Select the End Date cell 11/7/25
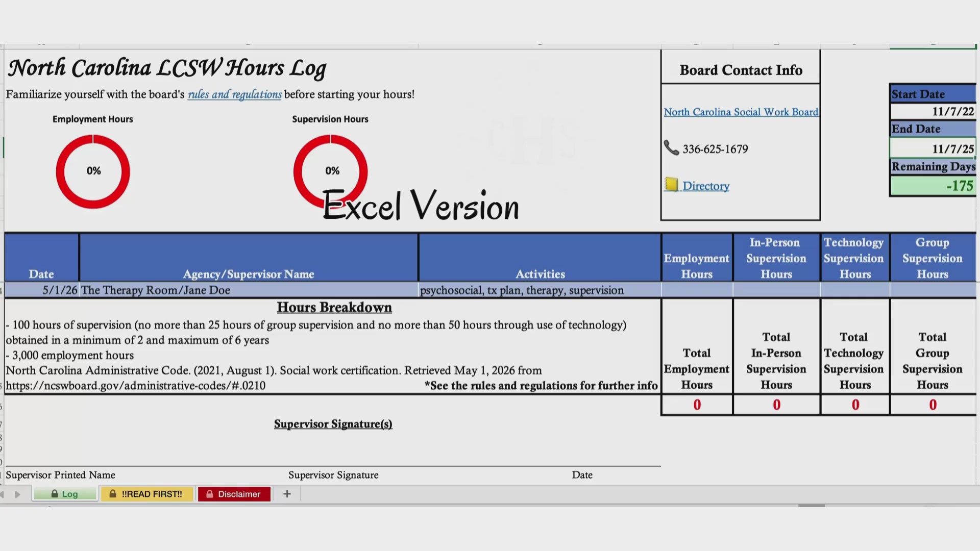 click(933, 148)
